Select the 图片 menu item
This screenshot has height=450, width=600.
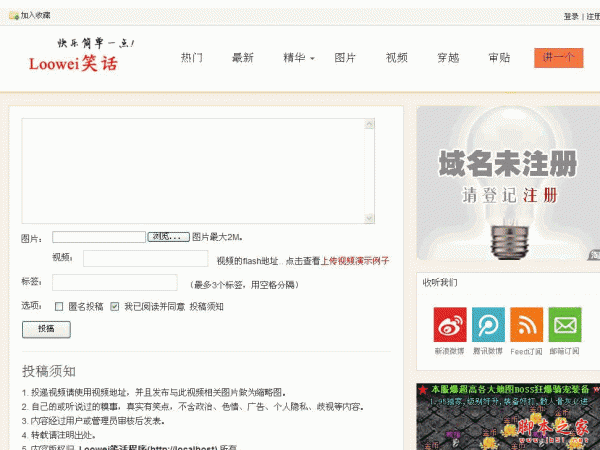point(345,58)
